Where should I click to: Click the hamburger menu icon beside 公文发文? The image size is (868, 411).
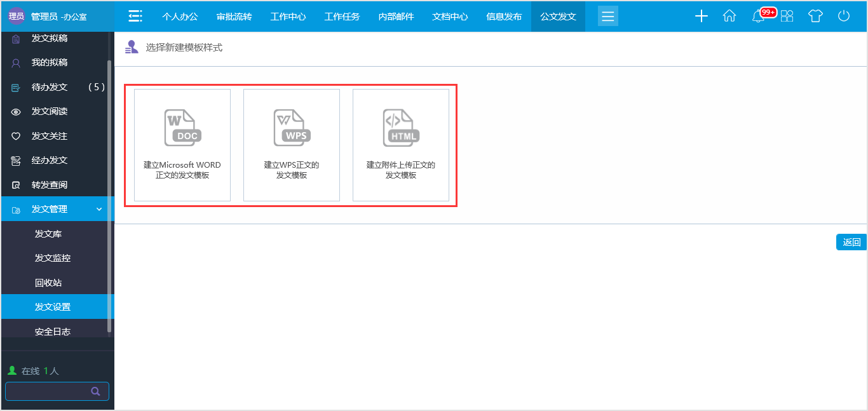(607, 15)
